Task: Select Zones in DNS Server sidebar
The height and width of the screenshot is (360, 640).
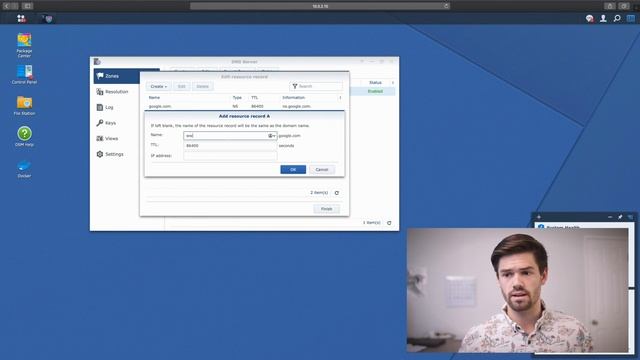Action: pyautogui.click(x=117, y=76)
